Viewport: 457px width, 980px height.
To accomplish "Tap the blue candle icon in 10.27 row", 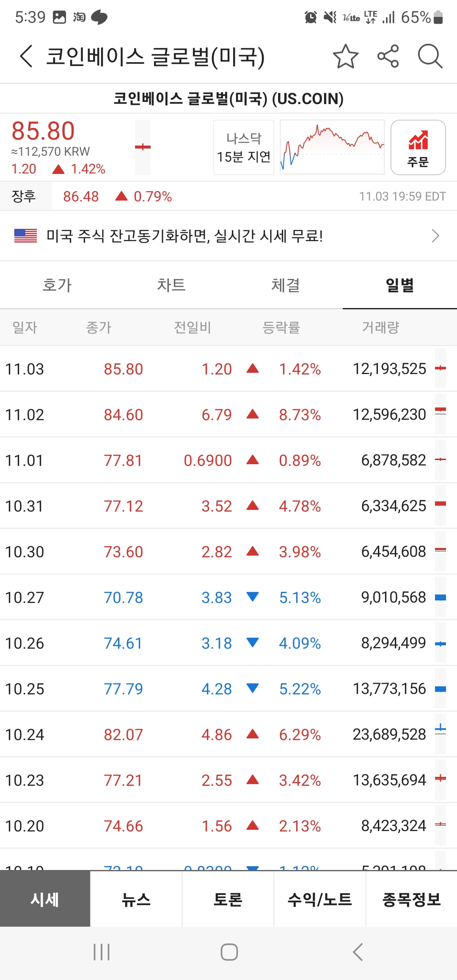I will point(440,597).
